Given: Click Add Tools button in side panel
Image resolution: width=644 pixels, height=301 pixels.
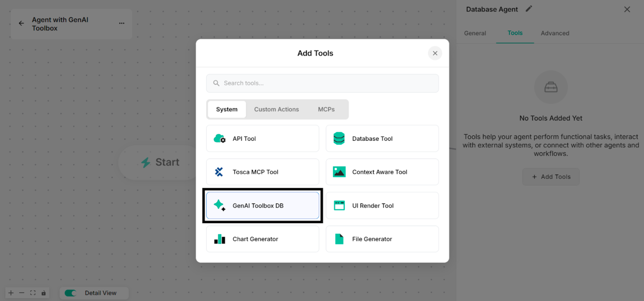Looking at the screenshot, I should [x=551, y=177].
